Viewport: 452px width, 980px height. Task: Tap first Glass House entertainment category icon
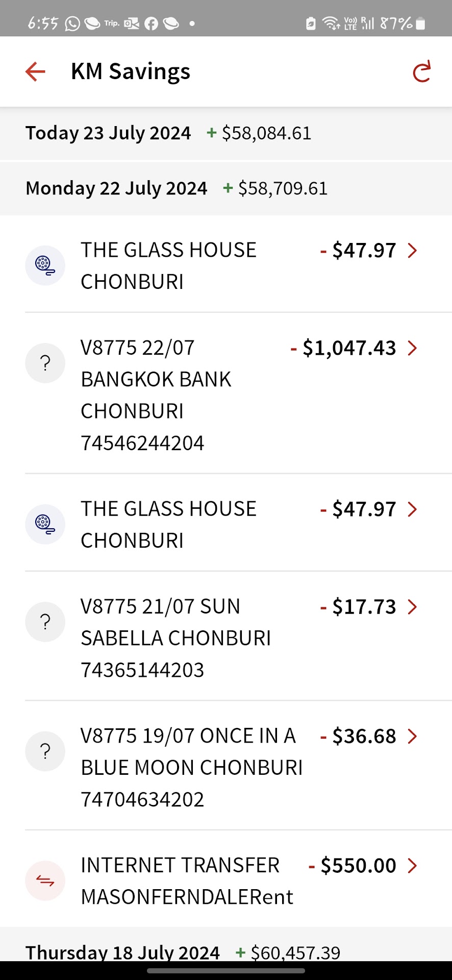click(45, 265)
